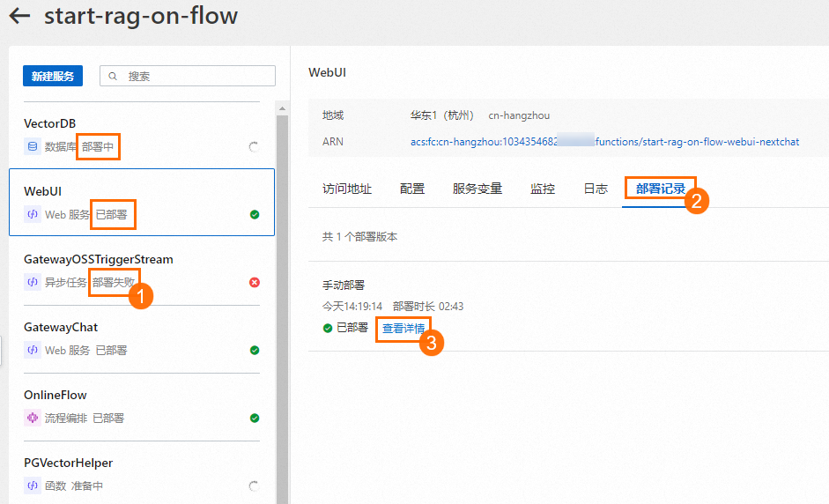Click the 异步任务 label under GatewayOSSTriggerStream
829x504 pixels.
[x=65, y=283]
